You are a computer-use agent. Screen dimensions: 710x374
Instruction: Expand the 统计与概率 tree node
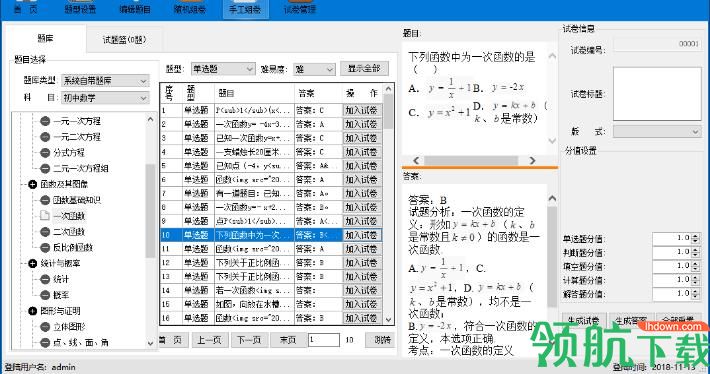tap(32, 264)
